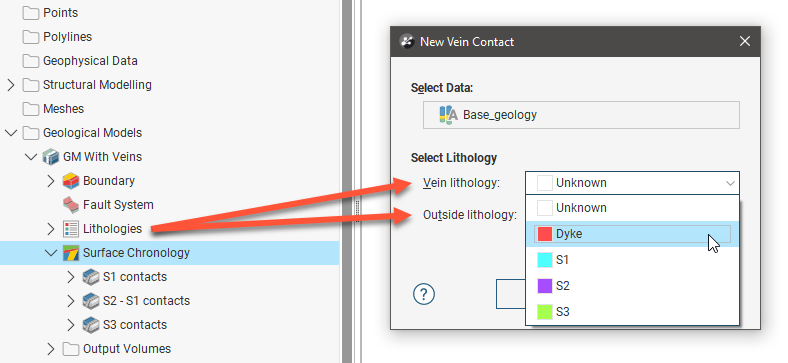This screenshot has width=788, height=363.
Task: Select the Meshes folder in the tree
Action: 54,109
